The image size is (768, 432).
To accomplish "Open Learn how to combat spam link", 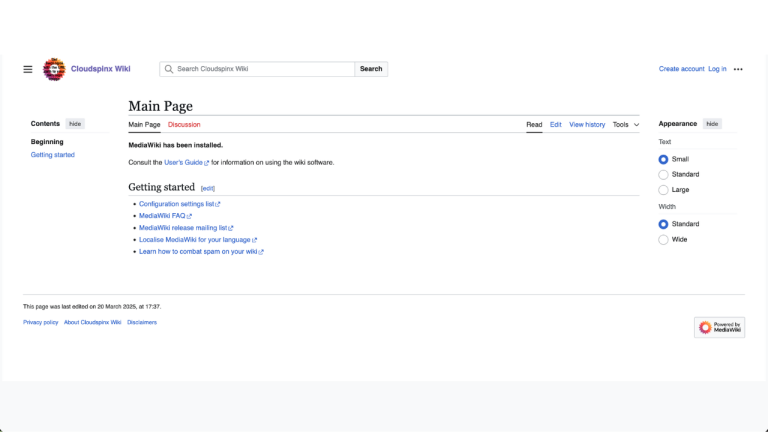I will point(198,251).
